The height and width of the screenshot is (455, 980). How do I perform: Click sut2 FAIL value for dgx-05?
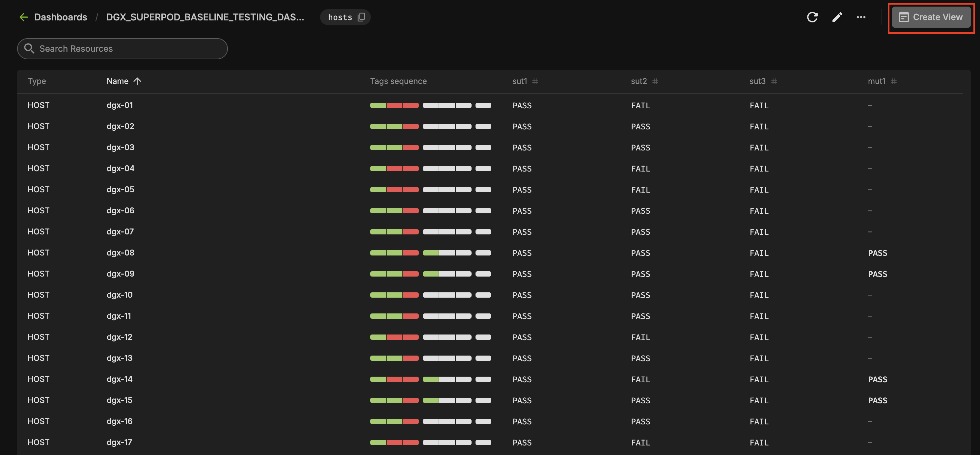click(x=640, y=189)
